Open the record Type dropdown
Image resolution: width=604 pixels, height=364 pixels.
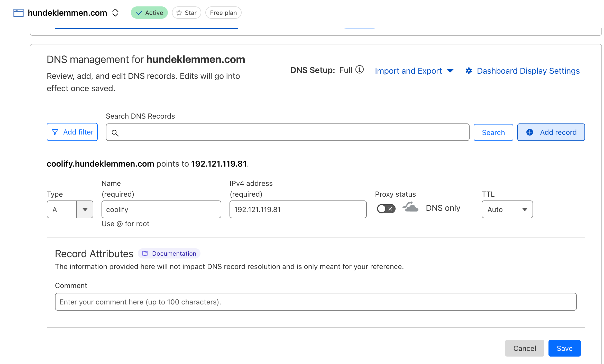(x=85, y=209)
